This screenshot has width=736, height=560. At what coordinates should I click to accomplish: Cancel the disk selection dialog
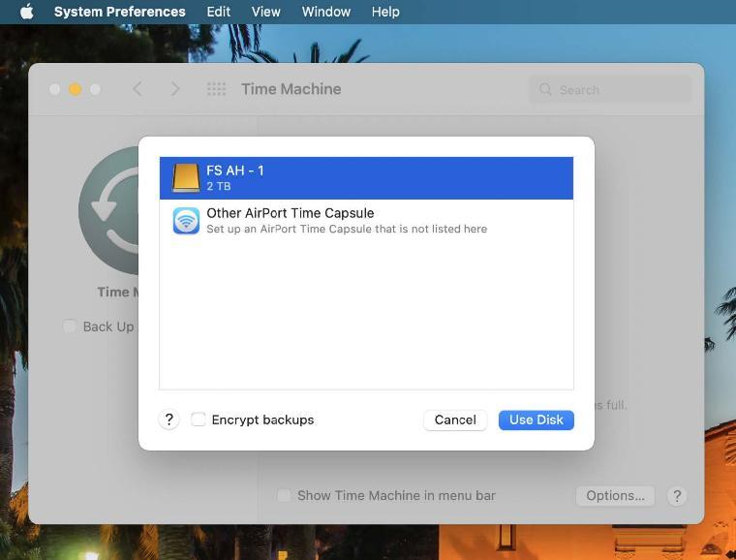click(x=454, y=420)
